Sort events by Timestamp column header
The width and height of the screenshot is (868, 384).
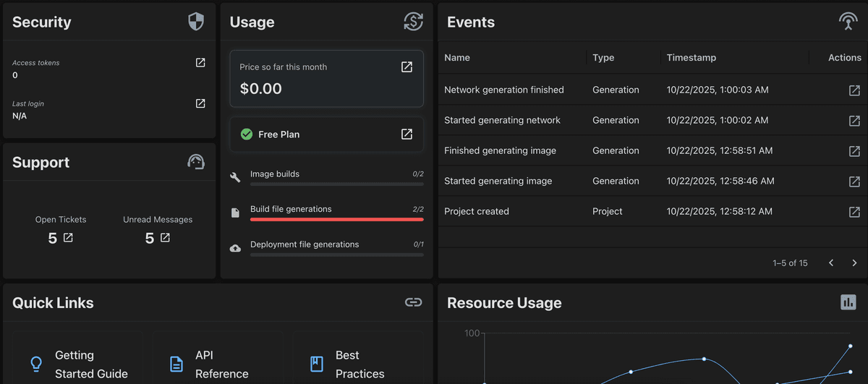coord(691,58)
